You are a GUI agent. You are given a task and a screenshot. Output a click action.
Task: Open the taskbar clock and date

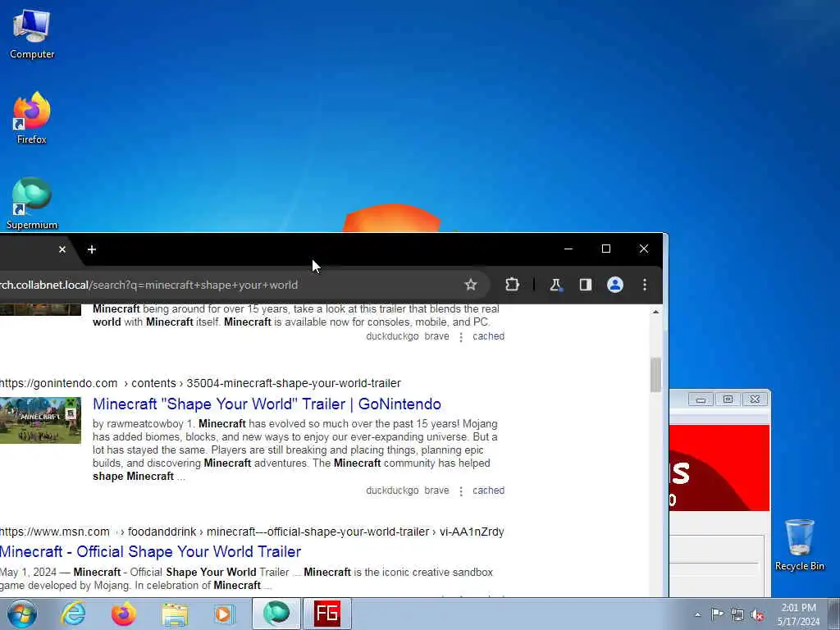[x=798, y=614]
